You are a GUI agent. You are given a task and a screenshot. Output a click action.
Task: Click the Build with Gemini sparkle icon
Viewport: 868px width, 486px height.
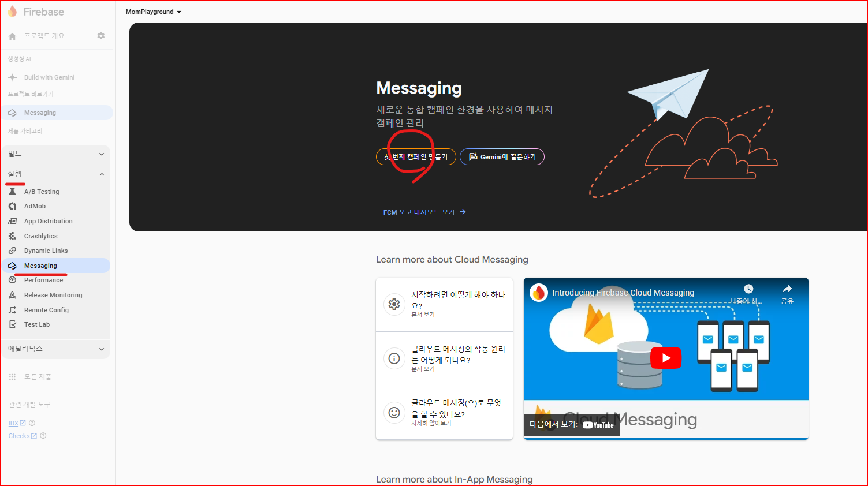click(12, 77)
